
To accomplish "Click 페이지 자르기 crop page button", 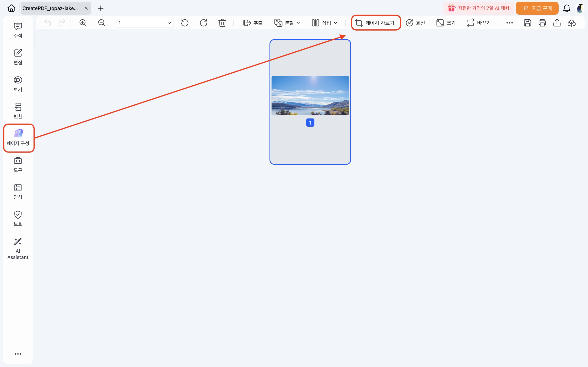I will tap(376, 23).
